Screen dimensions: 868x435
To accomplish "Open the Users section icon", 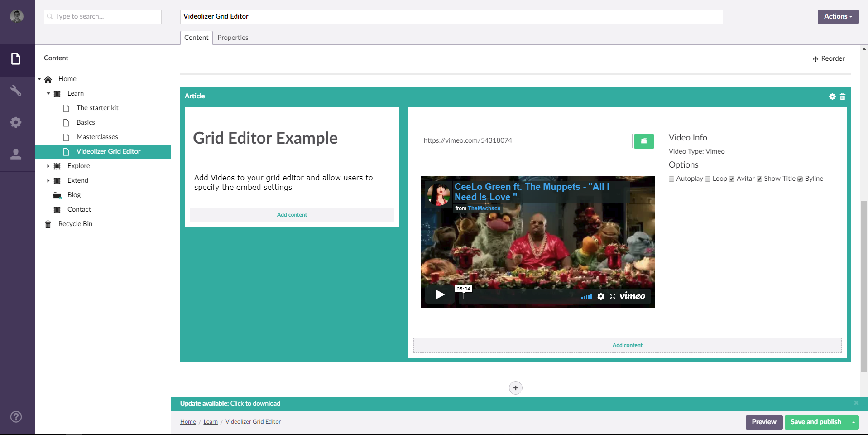I will pyautogui.click(x=16, y=154).
